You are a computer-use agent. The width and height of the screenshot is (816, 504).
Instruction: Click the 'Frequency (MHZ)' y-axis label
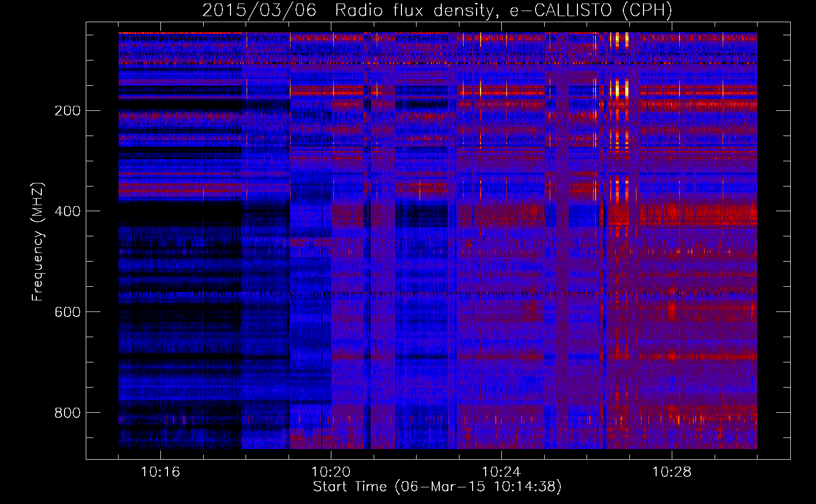[38, 242]
